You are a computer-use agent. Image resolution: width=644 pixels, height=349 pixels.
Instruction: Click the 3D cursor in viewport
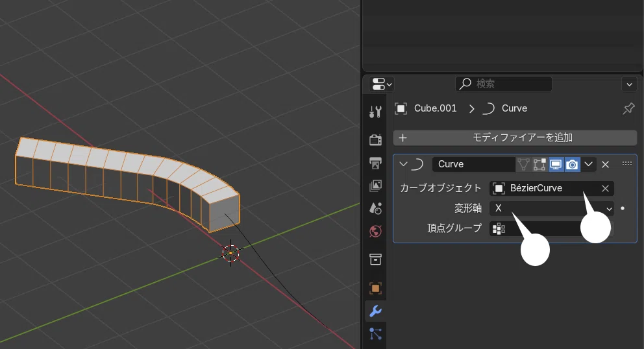point(230,253)
